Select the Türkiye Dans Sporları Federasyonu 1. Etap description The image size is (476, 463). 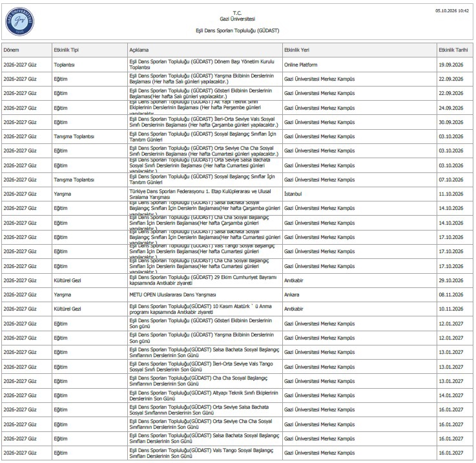click(200, 194)
